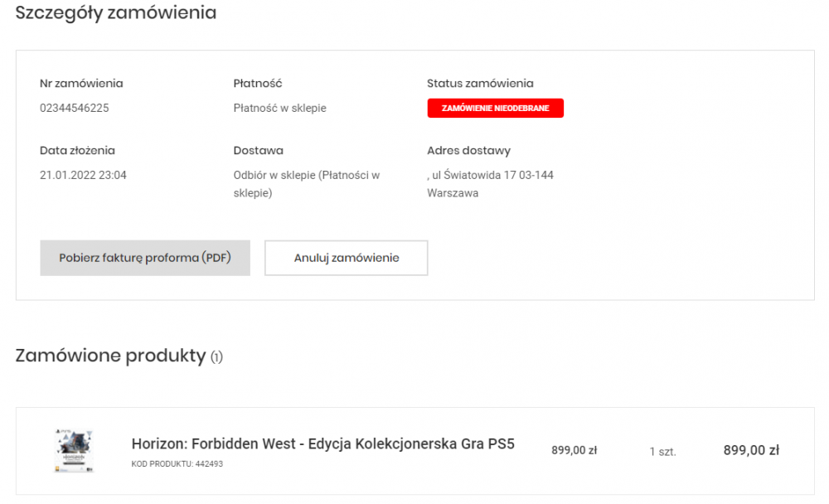The width and height of the screenshot is (829, 504).
Task: Click the red ZAMÓWIENIE NIEODEBRANE status badge
Action: click(495, 109)
